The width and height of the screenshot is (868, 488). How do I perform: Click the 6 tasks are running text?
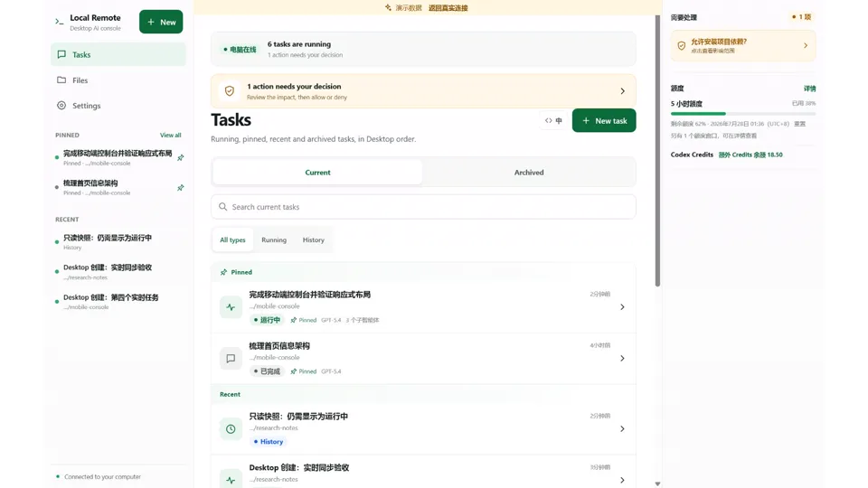click(299, 44)
